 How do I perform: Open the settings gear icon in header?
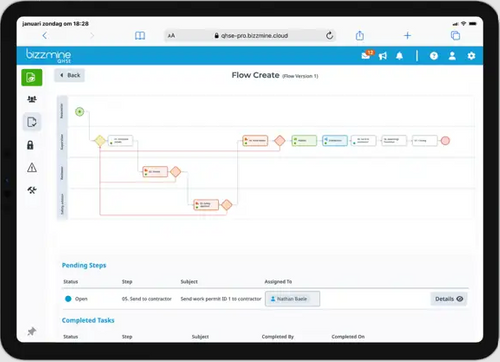click(471, 56)
